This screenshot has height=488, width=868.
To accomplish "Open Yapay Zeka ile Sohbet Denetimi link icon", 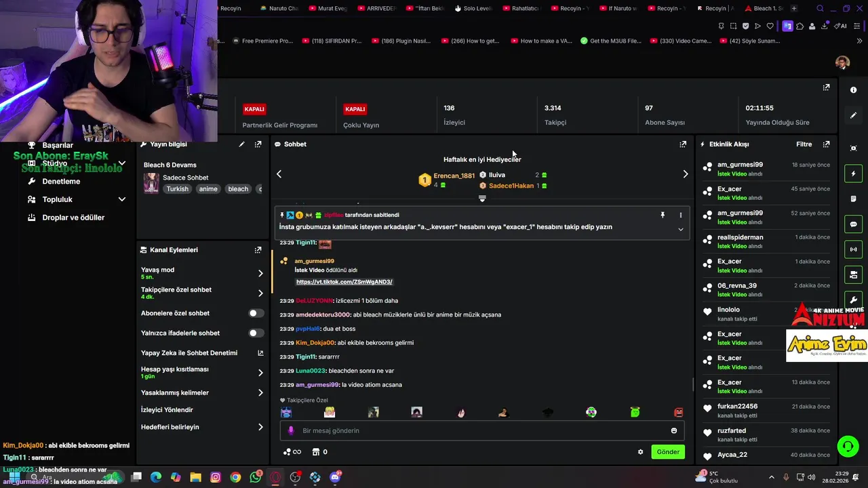I will click(260, 353).
